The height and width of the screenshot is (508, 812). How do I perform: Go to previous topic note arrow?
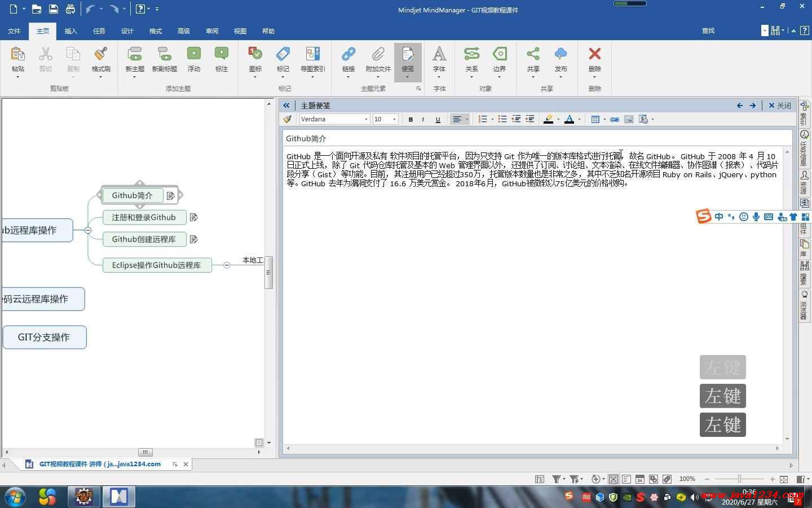click(x=740, y=106)
